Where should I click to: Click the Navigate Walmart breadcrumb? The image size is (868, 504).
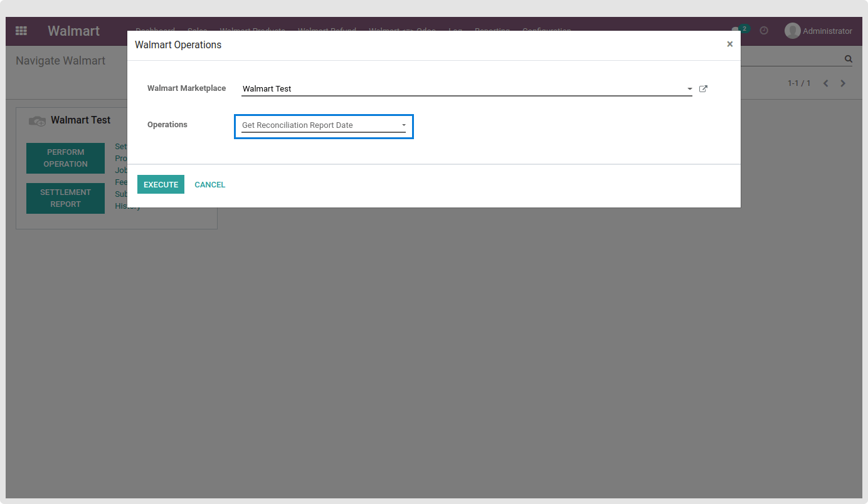60,61
